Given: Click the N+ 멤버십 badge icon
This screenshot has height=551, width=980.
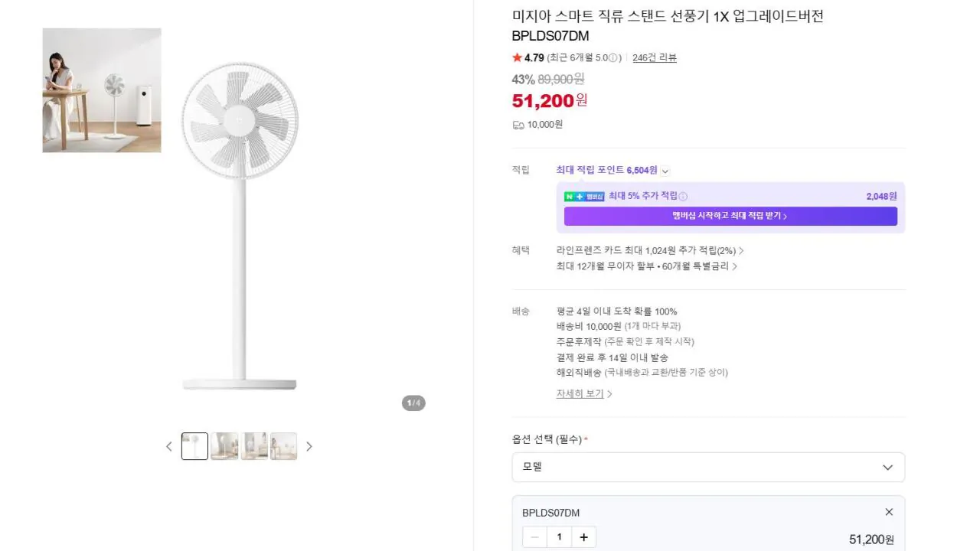Looking at the screenshot, I should [583, 196].
